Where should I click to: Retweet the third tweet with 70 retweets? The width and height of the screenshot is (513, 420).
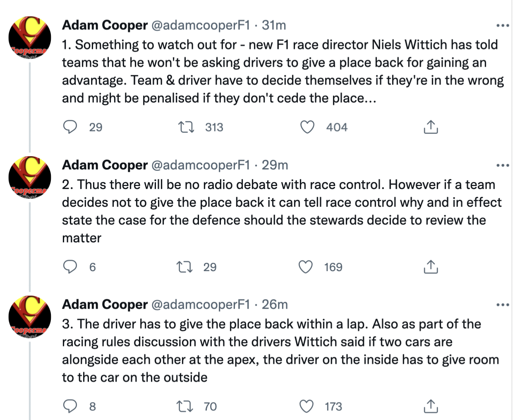pyautogui.click(x=185, y=406)
